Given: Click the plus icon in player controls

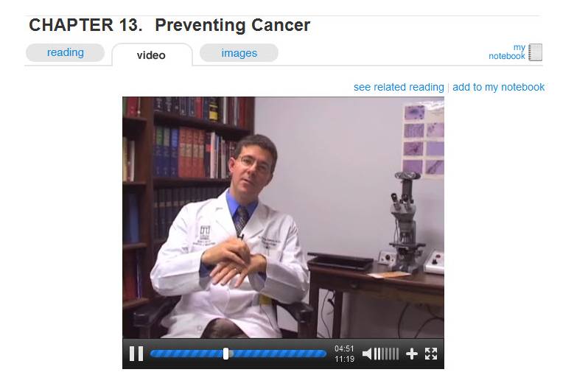Looking at the screenshot, I should click(412, 354).
